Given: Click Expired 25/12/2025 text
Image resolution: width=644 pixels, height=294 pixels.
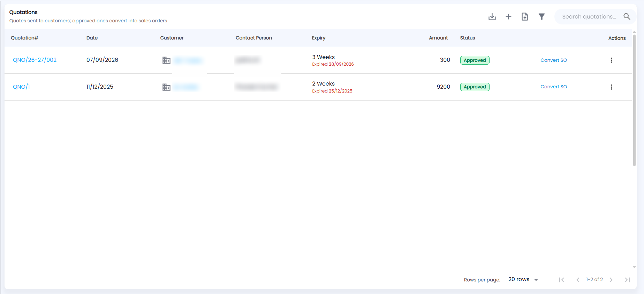Looking at the screenshot, I should 332,91.
